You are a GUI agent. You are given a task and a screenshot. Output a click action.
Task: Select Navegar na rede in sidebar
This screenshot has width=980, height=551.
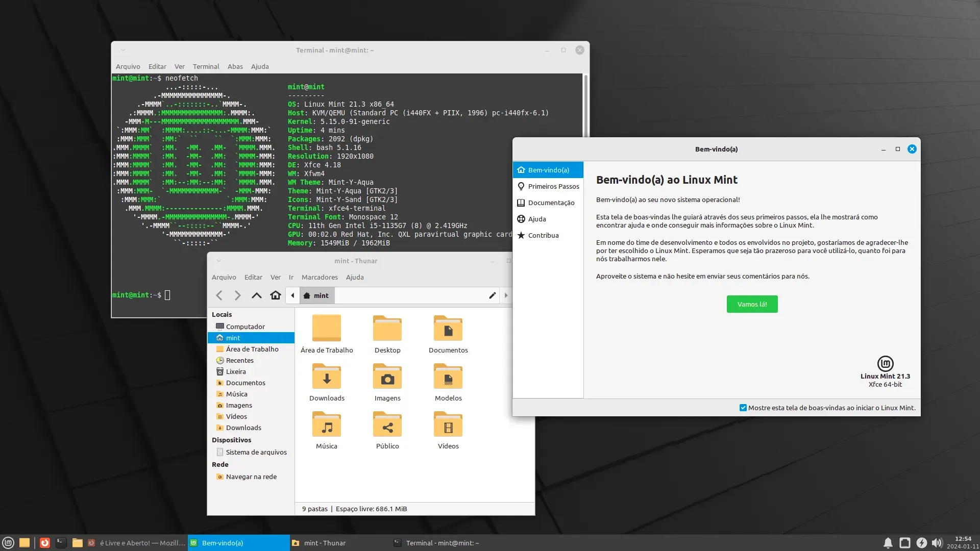tap(251, 477)
